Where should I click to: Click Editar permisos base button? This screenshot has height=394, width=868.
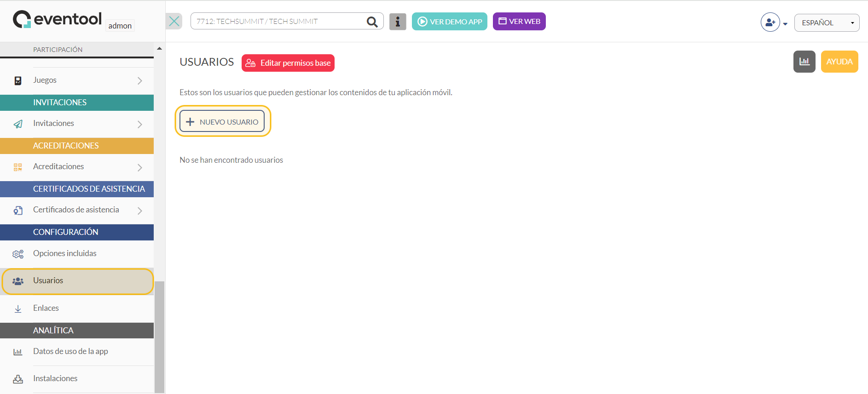point(288,63)
